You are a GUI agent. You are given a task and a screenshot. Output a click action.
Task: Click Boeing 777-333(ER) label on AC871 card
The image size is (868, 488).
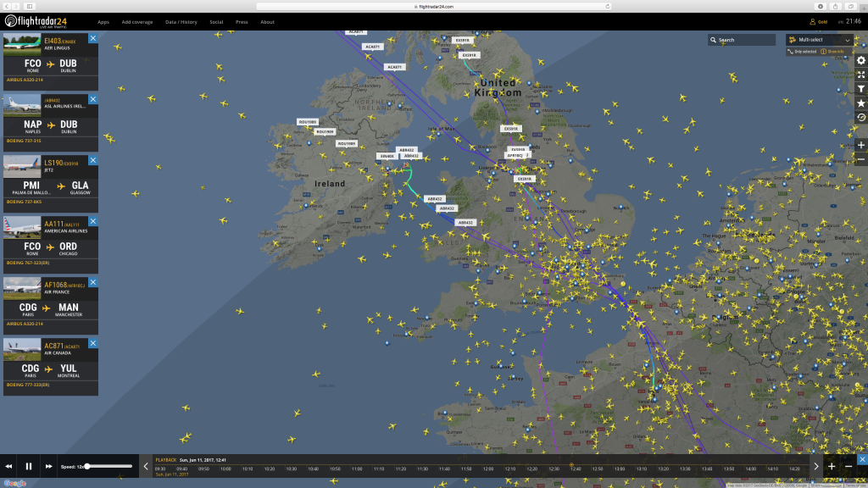pos(28,385)
